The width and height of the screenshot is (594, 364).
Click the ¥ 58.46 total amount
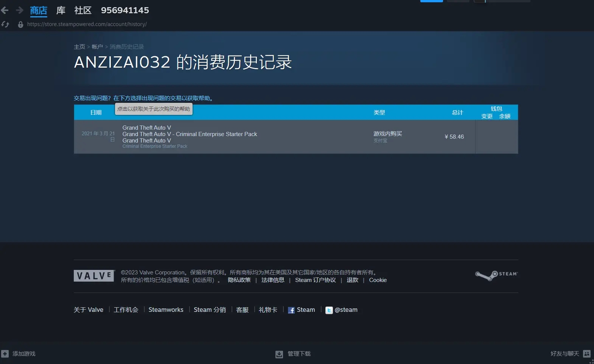tap(454, 137)
